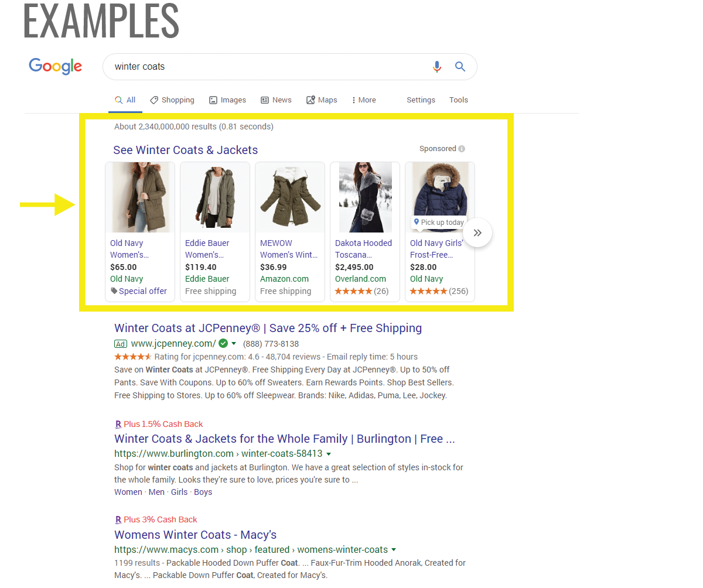This screenshot has height=588, width=703.
Task: Click the macys.com womens-winter-coats URL
Action: click(x=251, y=550)
